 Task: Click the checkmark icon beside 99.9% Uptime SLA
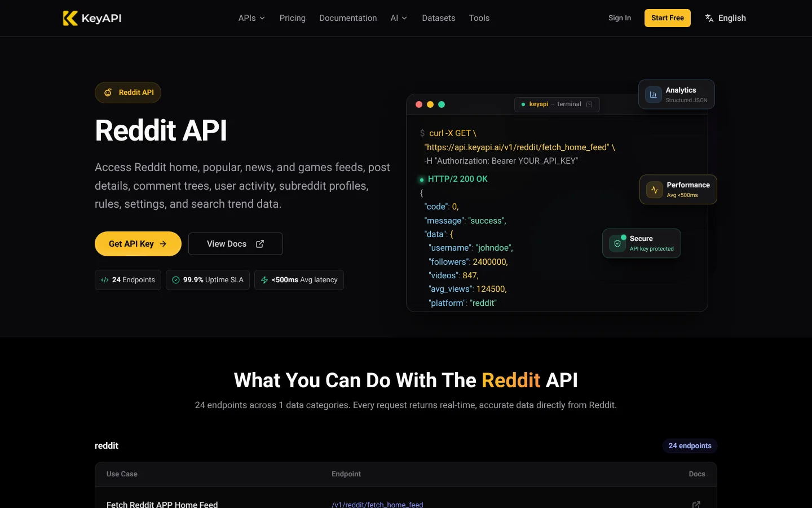pyautogui.click(x=176, y=280)
